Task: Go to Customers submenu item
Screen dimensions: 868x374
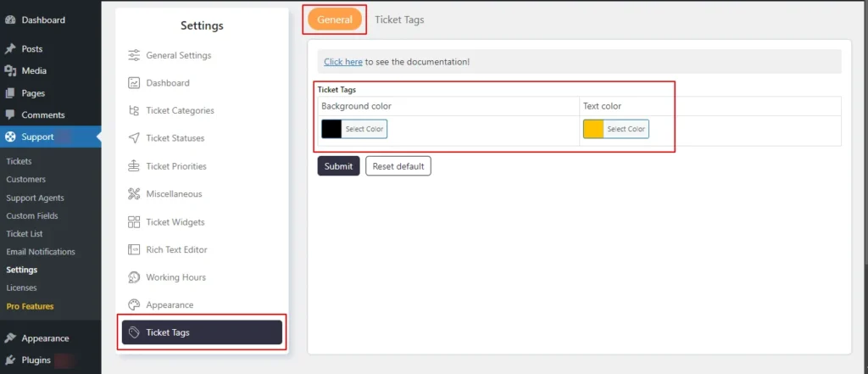Action: pyautogui.click(x=26, y=180)
